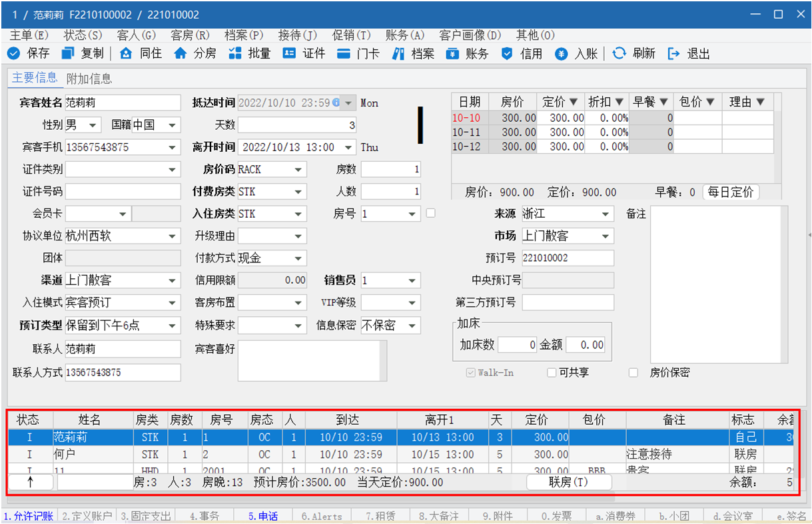Screen dimensions: 812x524
Task: Open the 性别 gender dropdown
Action: point(92,125)
